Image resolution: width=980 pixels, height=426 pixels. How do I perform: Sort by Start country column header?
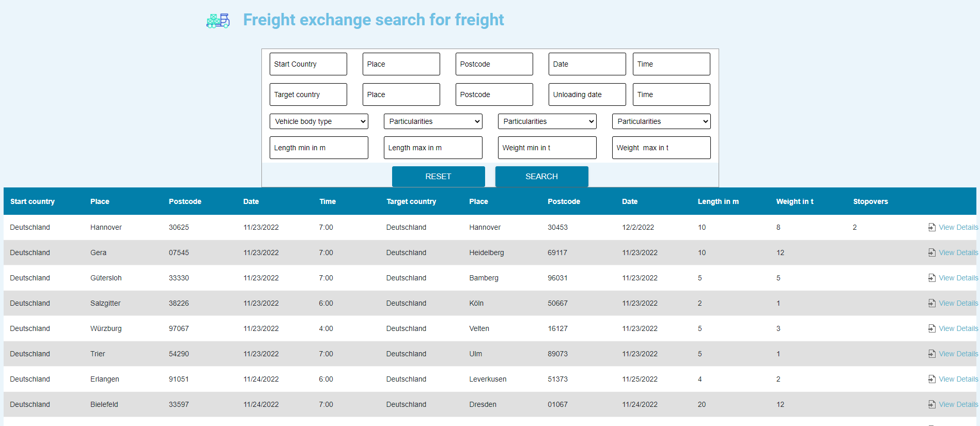tap(33, 201)
